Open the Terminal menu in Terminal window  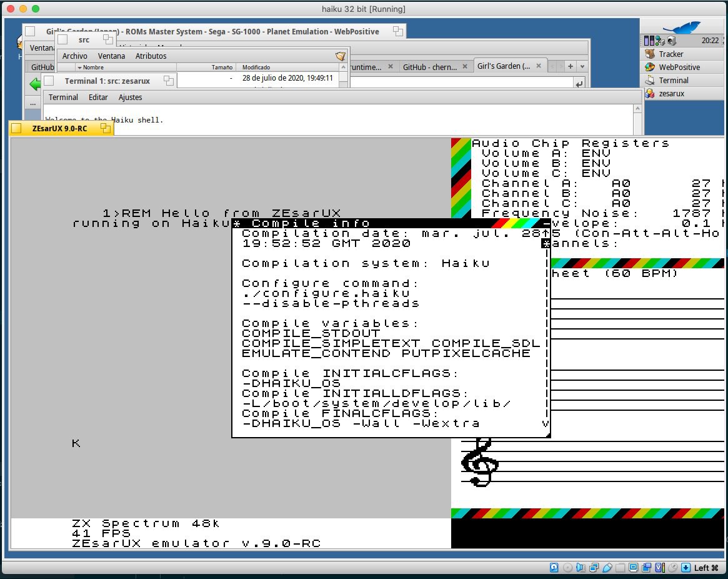coord(63,97)
